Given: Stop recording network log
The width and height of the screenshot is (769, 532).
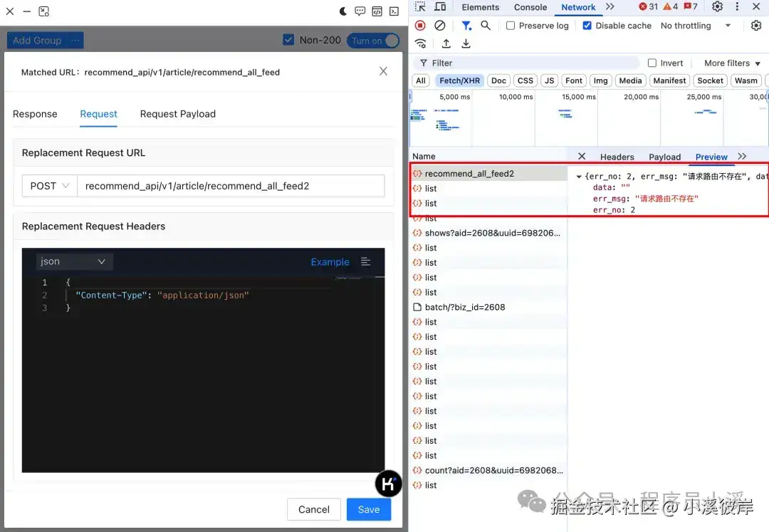Looking at the screenshot, I should click(420, 26).
